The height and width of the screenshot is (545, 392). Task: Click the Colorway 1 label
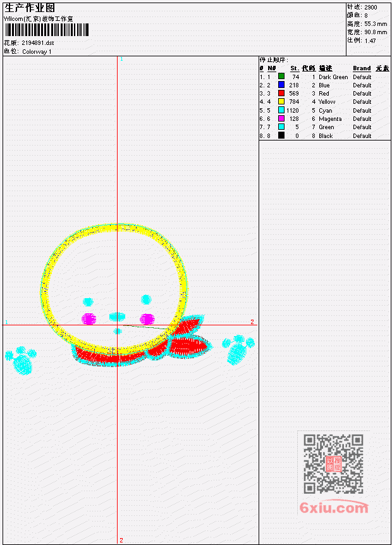[37, 52]
